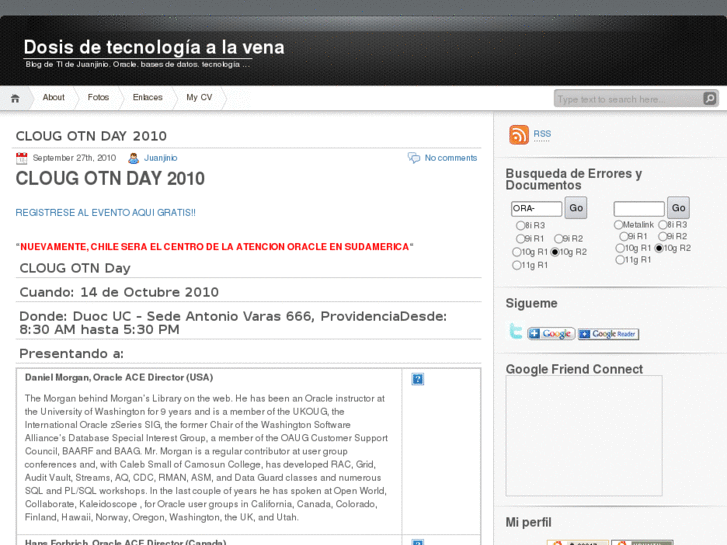This screenshot has height=545, width=727.
Task: Select 9i R1 radio in the ORA- group
Action: tap(520, 238)
